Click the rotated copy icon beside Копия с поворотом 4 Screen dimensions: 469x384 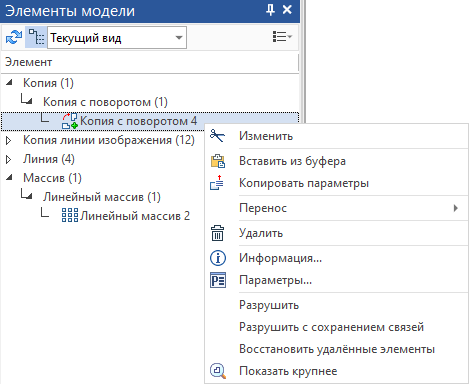pyautogui.click(x=70, y=121)
